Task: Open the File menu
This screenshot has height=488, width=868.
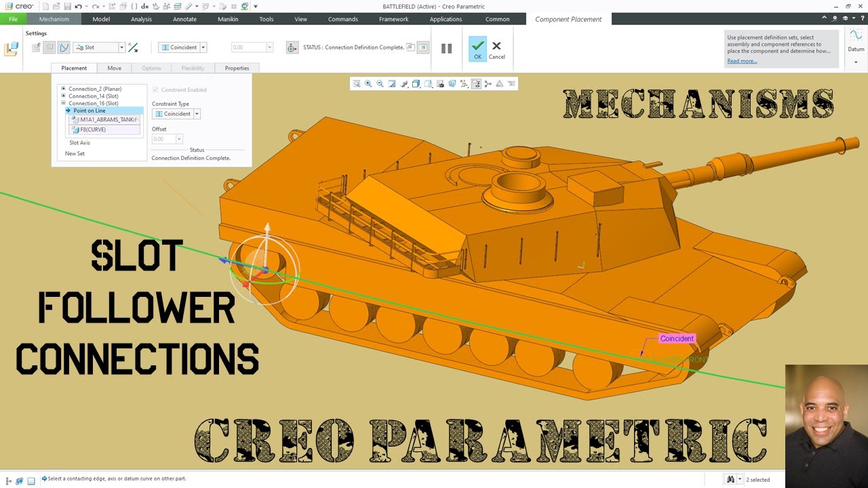Action: [x=13, y=19]
